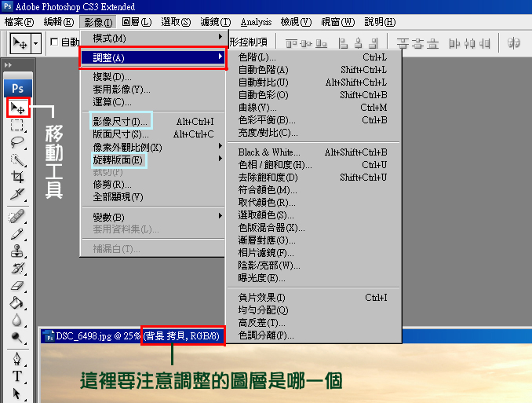Select the Eraser tool

pos(17,286)
